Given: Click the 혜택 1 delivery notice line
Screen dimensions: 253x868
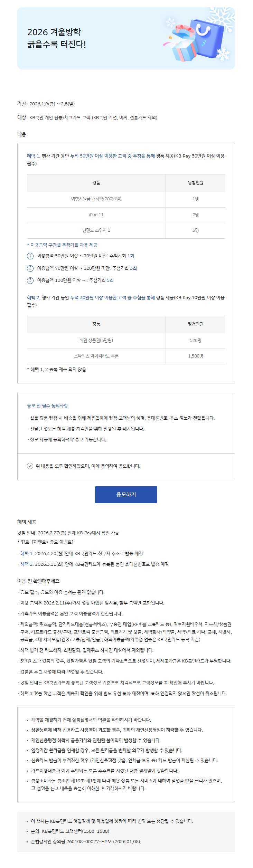Looking at the screenshot, I should [81, 553].
